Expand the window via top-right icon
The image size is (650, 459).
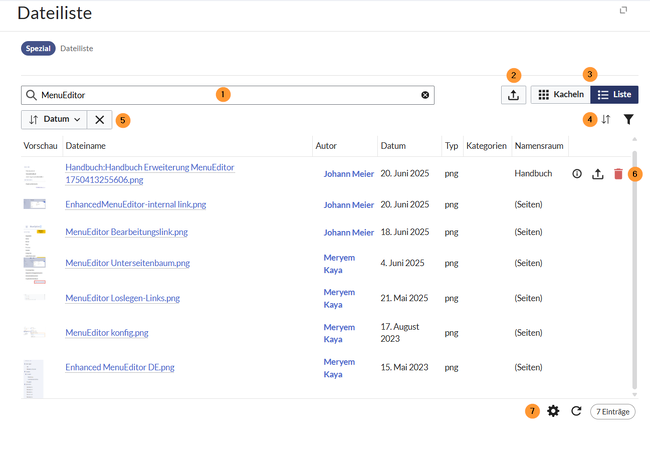[x=624, y=10]
